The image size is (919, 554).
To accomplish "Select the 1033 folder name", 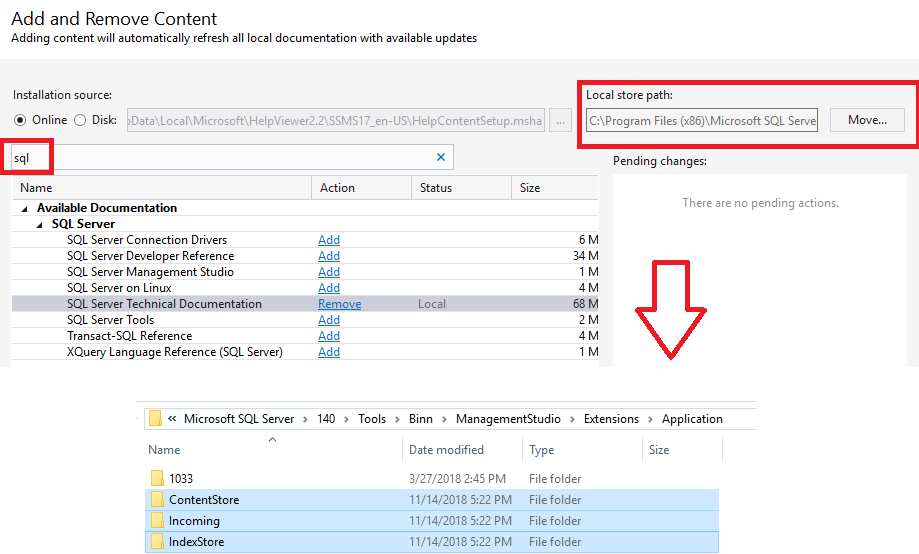I will point(181,478).
